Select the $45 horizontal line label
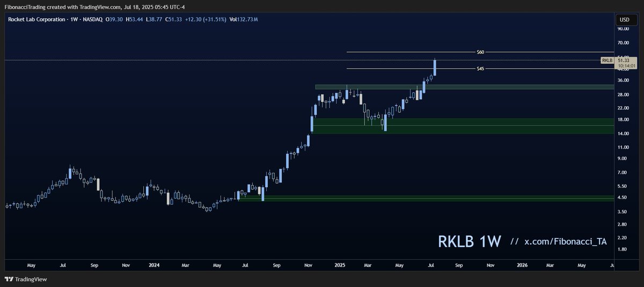Viewport: 644px width, 287px height. (480, 69)
